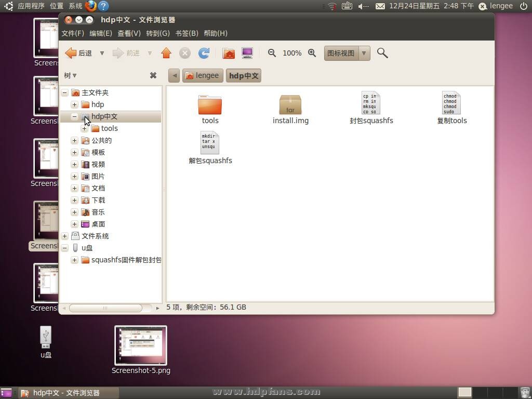Open the 书签(B) menu
The height and width of the screenshot is (399, 532).
(x=187, y=33)
